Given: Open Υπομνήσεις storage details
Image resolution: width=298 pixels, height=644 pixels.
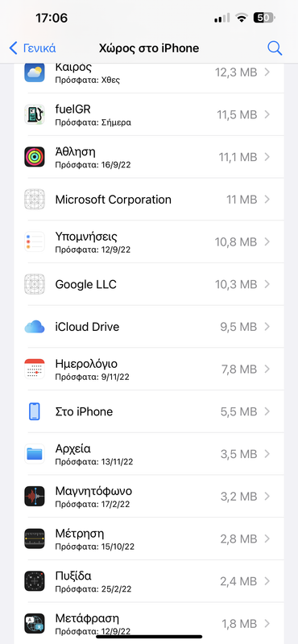Looking at the screenshot, I should click(x=149, y=242).
